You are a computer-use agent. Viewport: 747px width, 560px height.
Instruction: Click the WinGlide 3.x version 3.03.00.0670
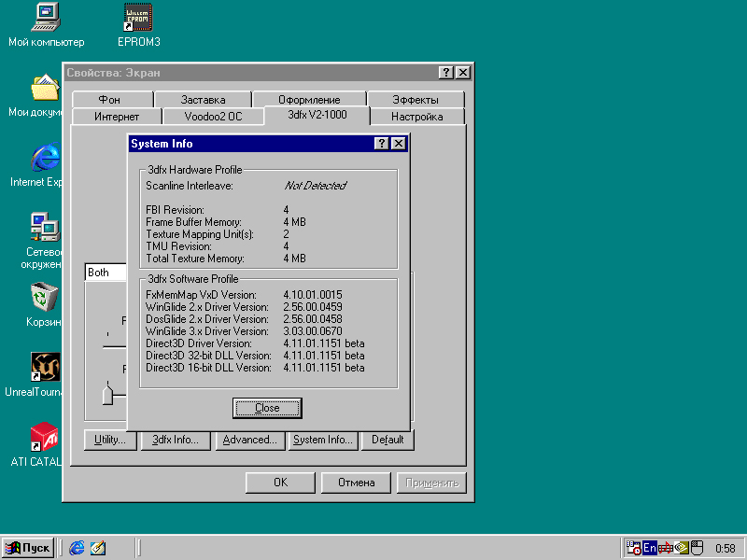tap(313, 331)
